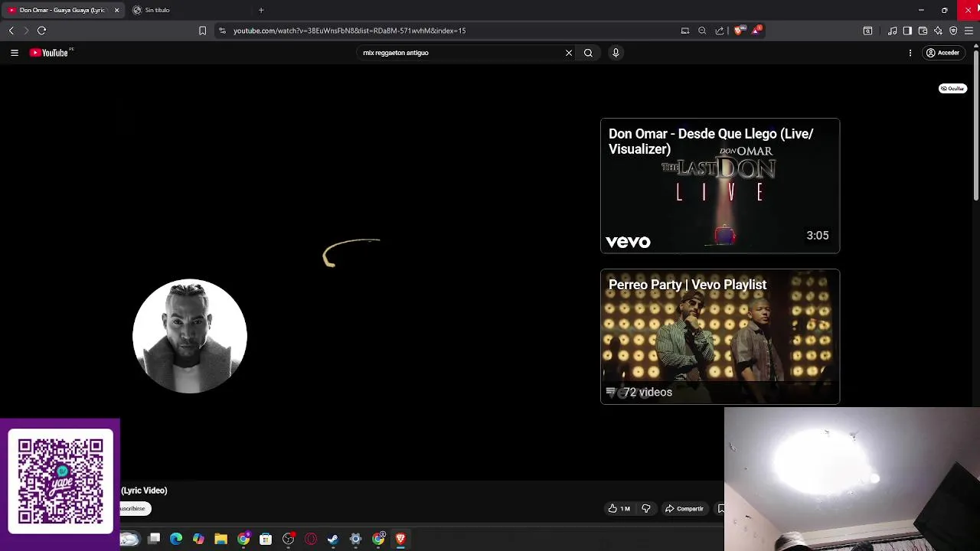The width and height of the screenshot is (980, 551).
Task: Open Don Omar Desde Que Llego suggested video
Action: point(720,186)
